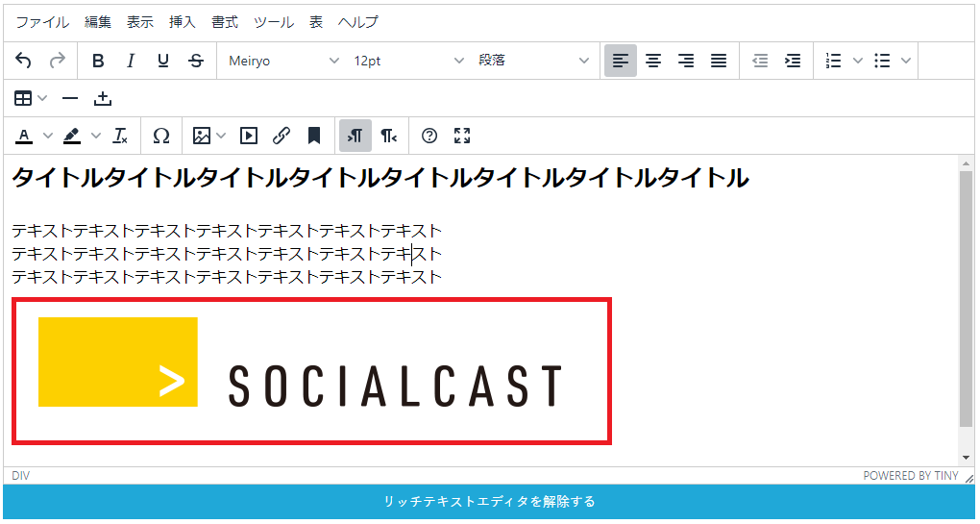Toggle bold formatting
980x524 pixels.
point(97,61)
